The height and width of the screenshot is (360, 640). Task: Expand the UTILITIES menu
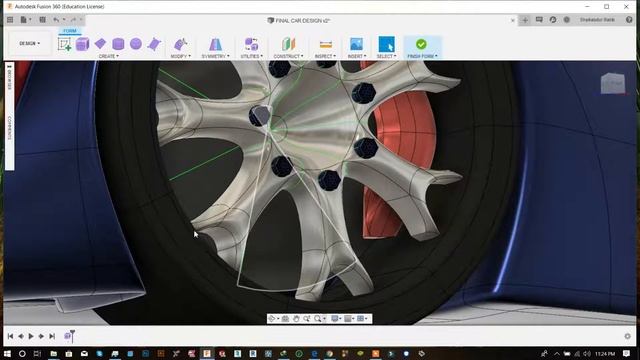251,56
